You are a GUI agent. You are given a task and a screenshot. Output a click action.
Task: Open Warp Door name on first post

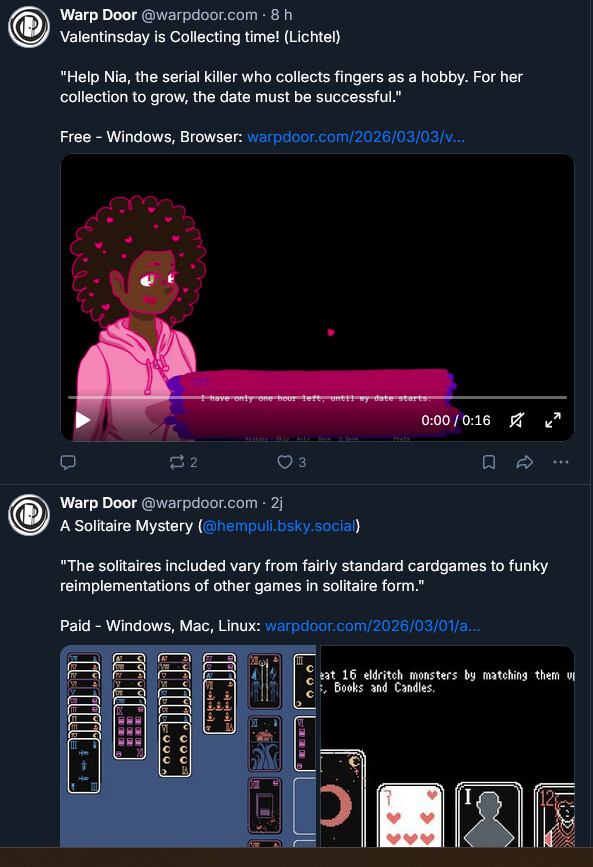point(98,15)
